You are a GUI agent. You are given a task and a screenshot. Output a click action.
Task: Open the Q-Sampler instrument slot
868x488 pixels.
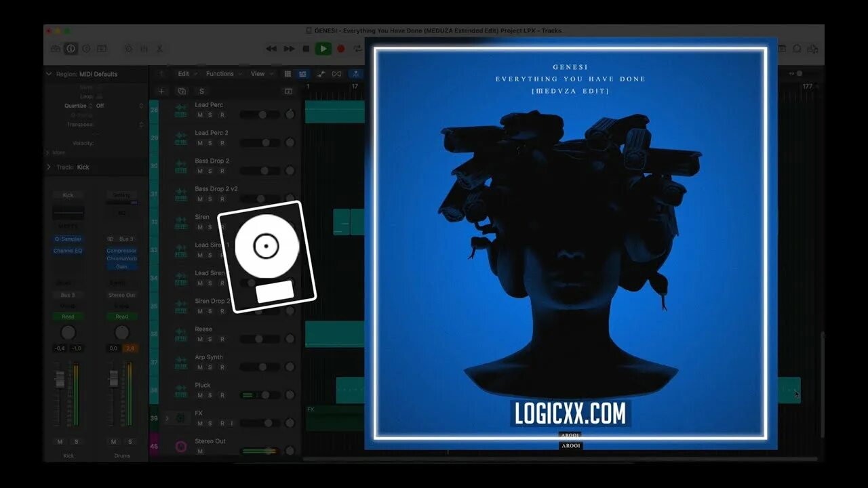[68, 239]
